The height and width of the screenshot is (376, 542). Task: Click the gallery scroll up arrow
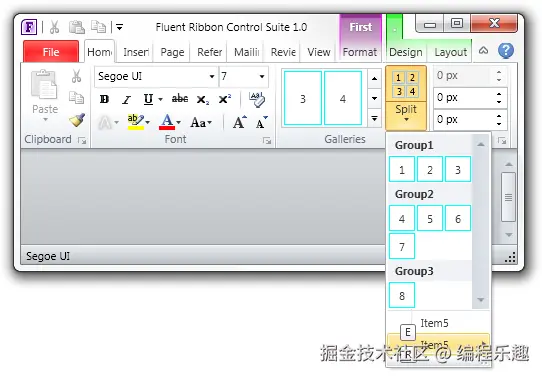(374, 78)
